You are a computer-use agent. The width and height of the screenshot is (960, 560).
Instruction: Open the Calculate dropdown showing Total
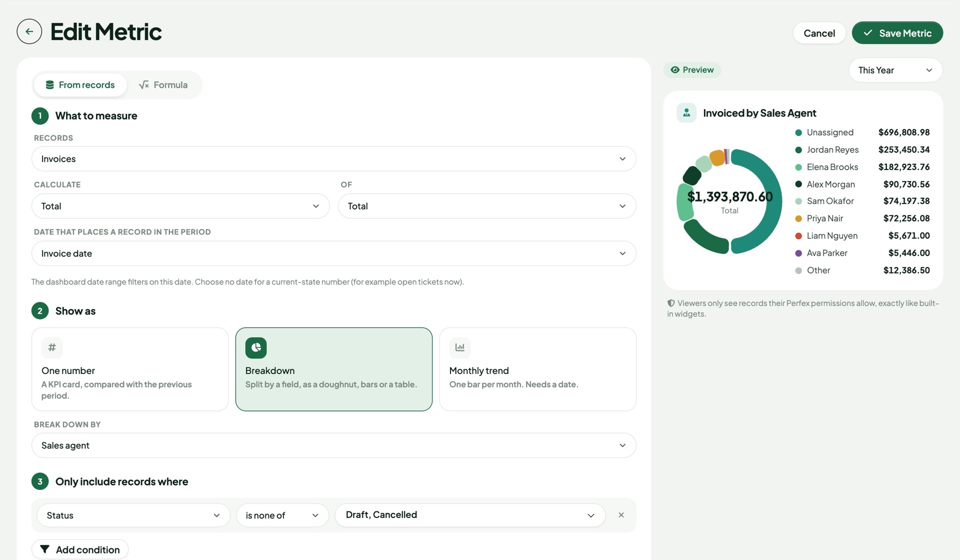point(180,206)
